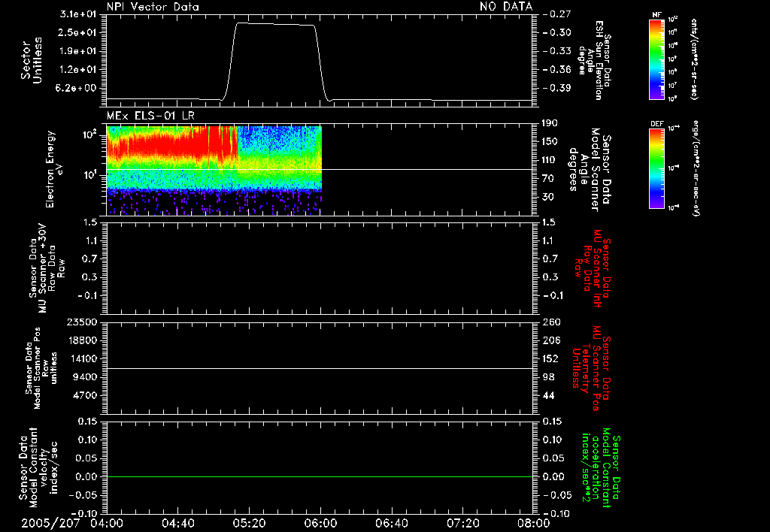This screenshot has width=770, height=532.
Task: Click the '07:20' time axis label
Action: click(463, 523)
